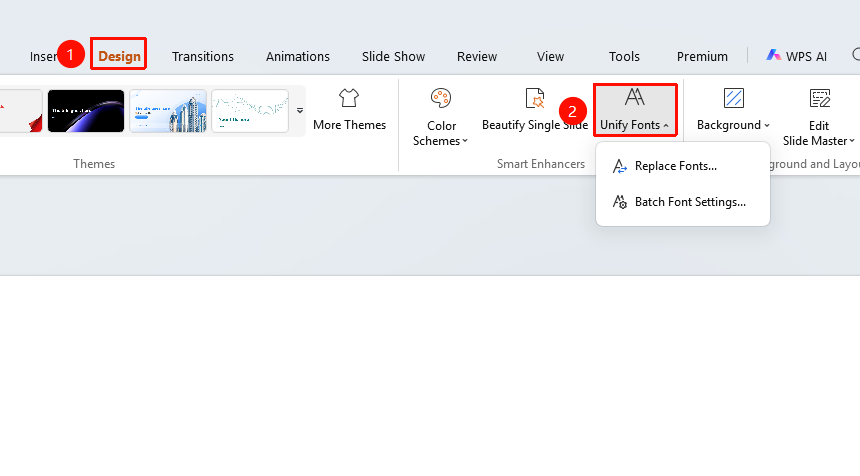Click the More Themes shirt icon
860x476 pixels.
point(349,98)
